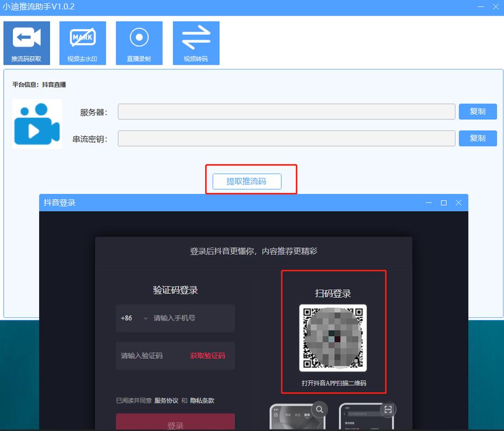Click the Douyin login QR code

pyautogui.click(x=333, y=338)
